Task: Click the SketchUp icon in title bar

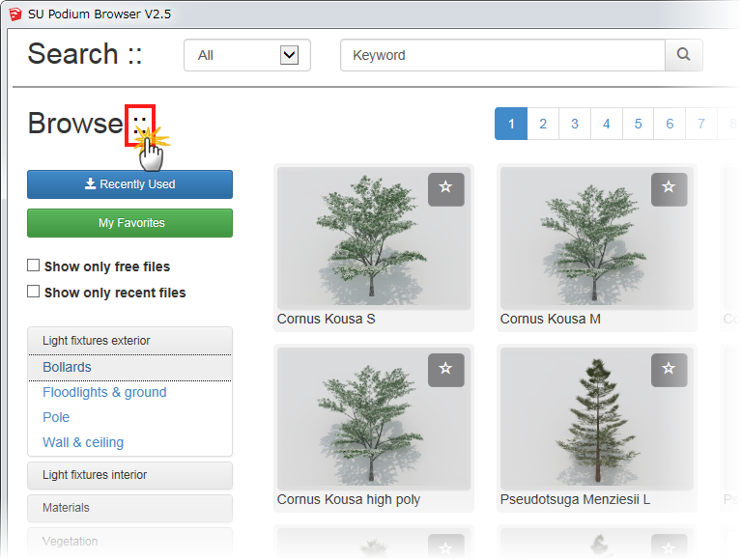Action: click(x=14, y=13)
